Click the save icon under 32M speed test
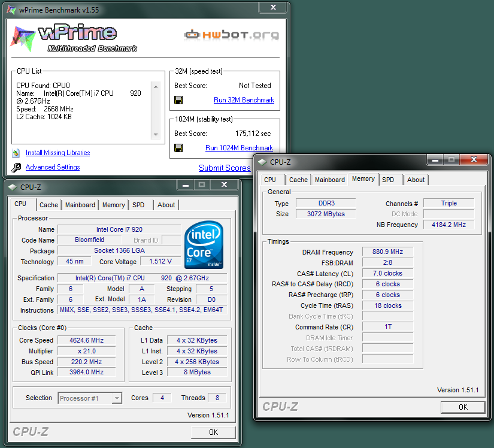This screenshot has height=448, width=494. click(x=178, y=100)
